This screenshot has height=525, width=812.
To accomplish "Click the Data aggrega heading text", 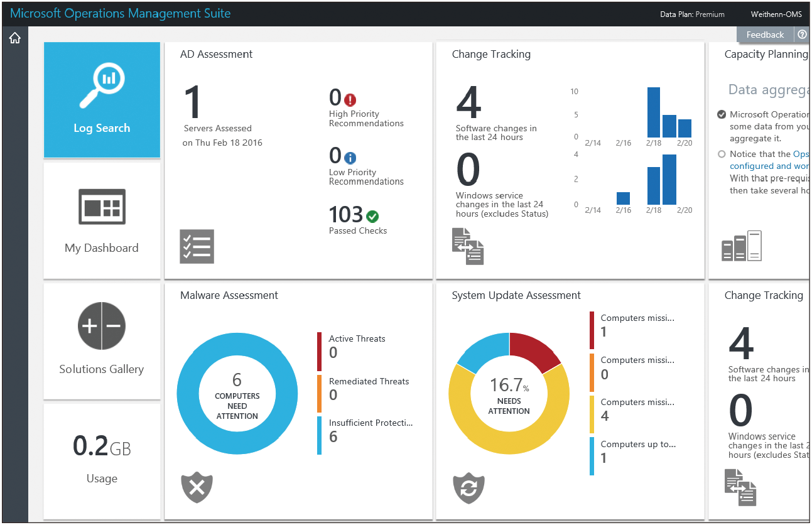I will click(x=768, y=90).
